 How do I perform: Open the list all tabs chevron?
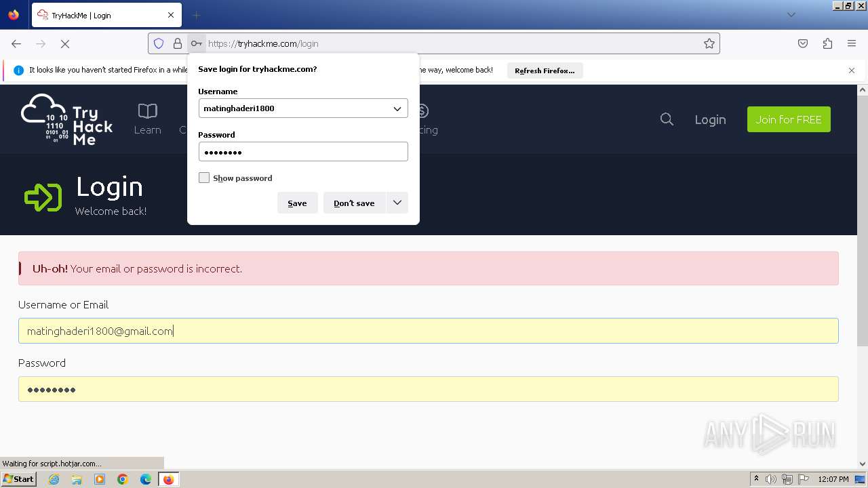791,15
